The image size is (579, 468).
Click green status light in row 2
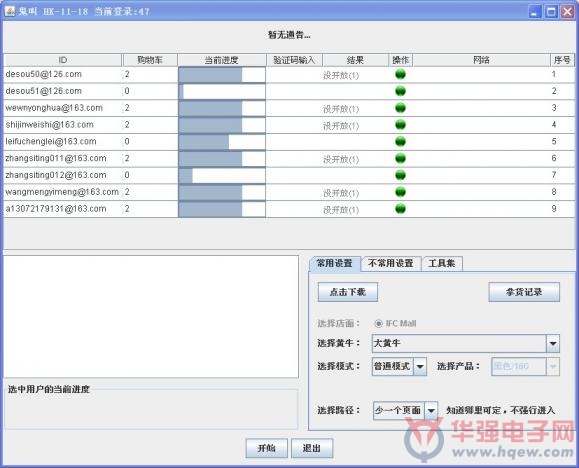click(x=400, y=91)
